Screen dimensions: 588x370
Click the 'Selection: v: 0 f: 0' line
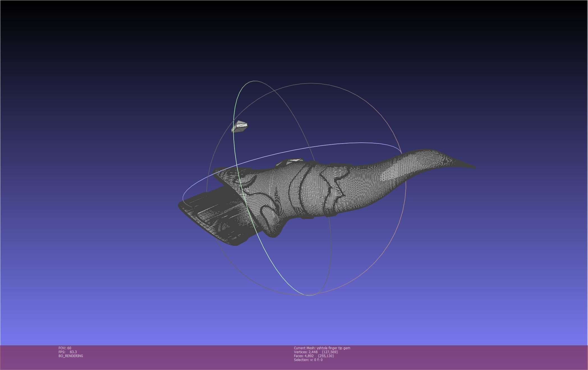[x=308, y=360]
